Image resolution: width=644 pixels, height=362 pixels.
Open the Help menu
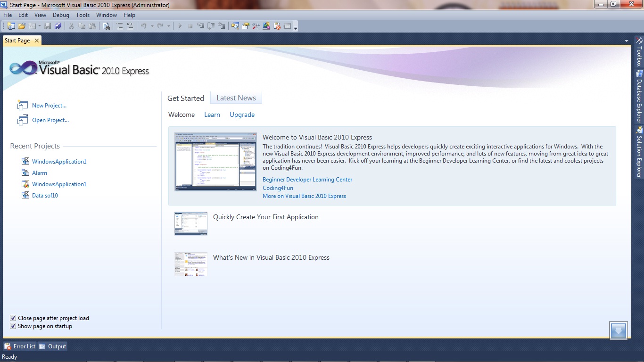point(129,15)
